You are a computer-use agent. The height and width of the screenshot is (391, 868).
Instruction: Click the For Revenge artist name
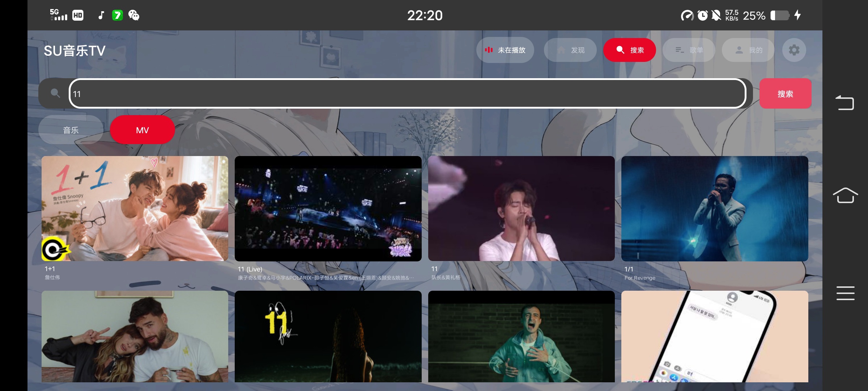click(x=640, y=278)
